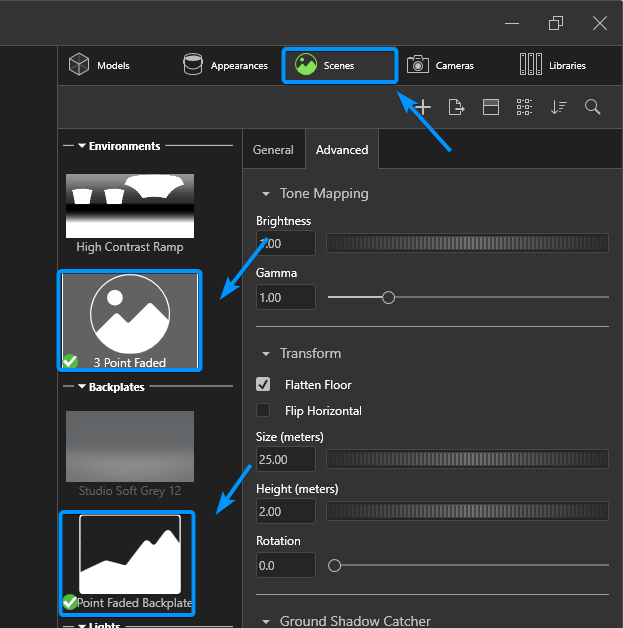Collapse the Tone Mapping group
623x628 pixels.
(x=265, y=194)
